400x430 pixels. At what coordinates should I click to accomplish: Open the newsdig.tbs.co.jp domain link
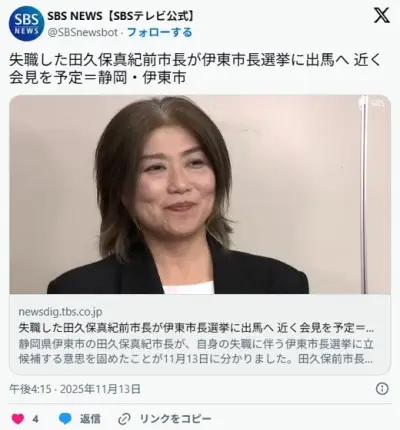[60, 312]
